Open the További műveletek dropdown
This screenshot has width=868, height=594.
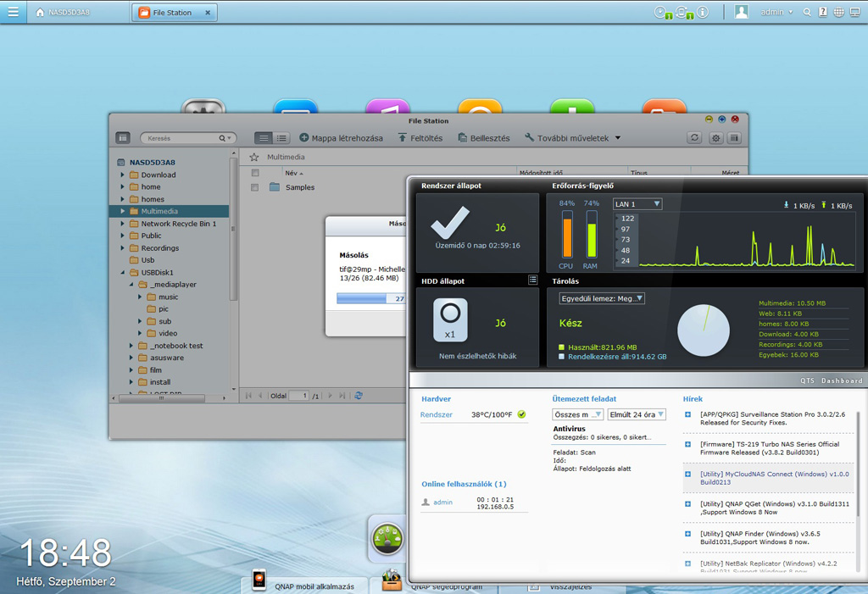coord(572,138)
